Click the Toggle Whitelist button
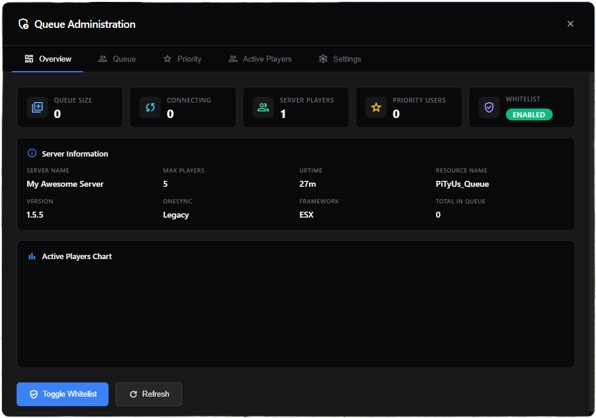Image resolution: width=596 pixels, height=418 pixels. pos(63,394)
